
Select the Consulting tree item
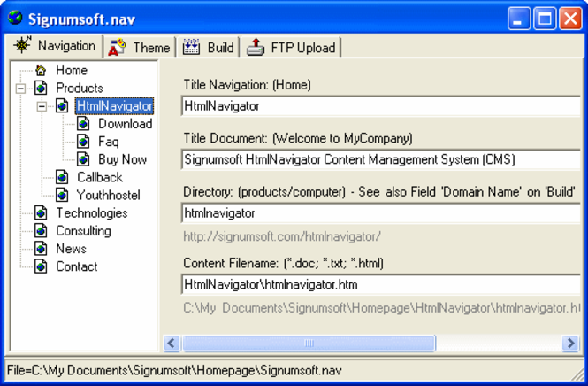[x=83, y=230]
